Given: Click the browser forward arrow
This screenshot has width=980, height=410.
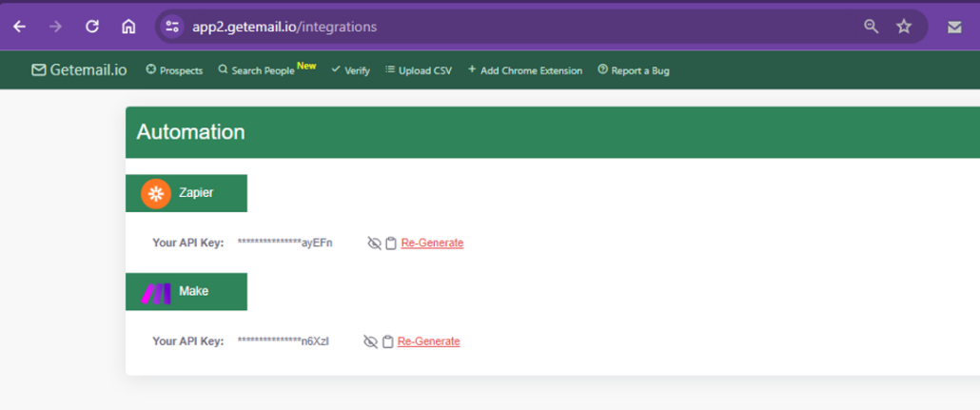Looking at the screenshot, I should [x=55, y=27].
